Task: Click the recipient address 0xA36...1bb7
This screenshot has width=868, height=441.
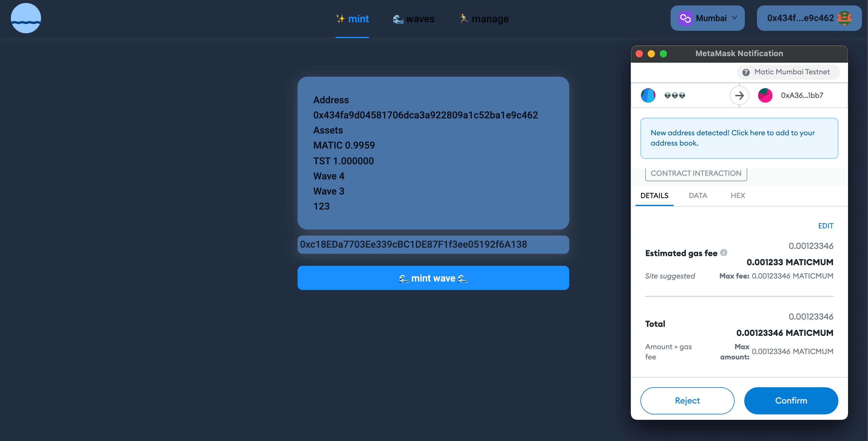Action: pos(802,95)
